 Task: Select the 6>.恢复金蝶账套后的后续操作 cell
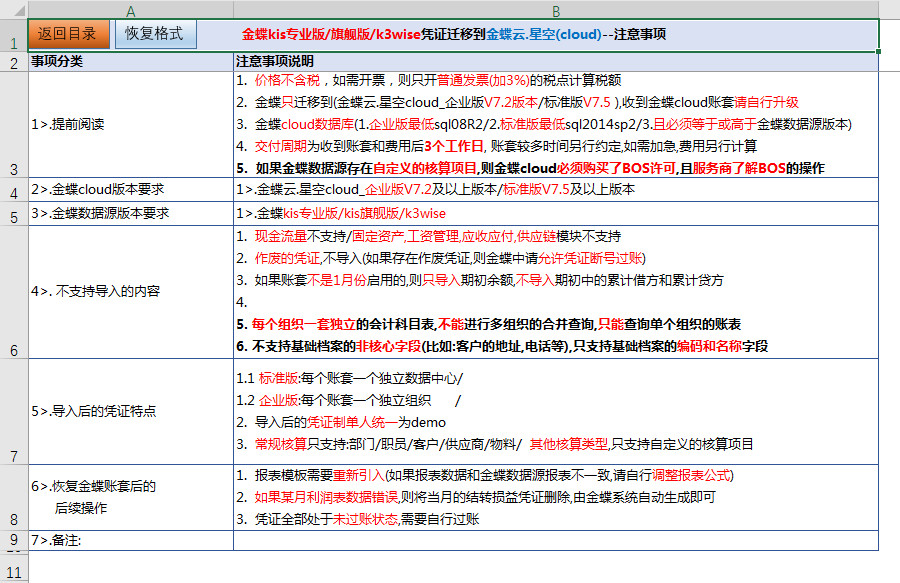(130, 497)
